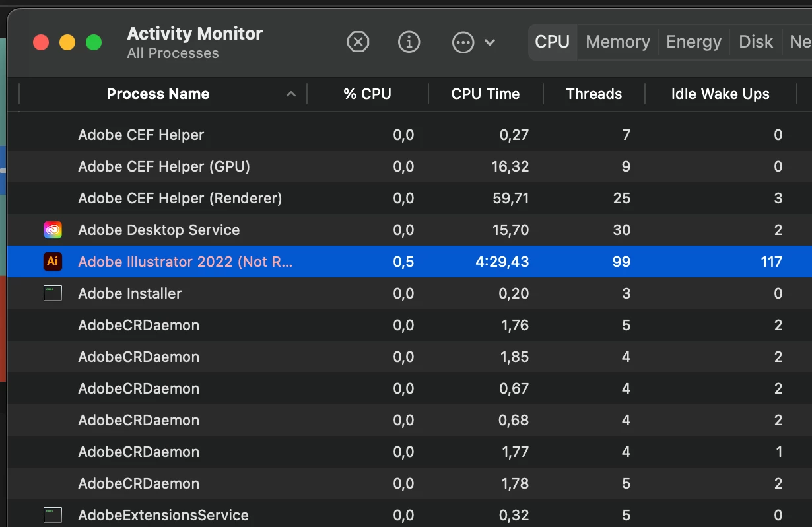The width and height of the screenshot is (812, 527).
Task: Sort by the CPU Time column
Action: tap(485, 94)
